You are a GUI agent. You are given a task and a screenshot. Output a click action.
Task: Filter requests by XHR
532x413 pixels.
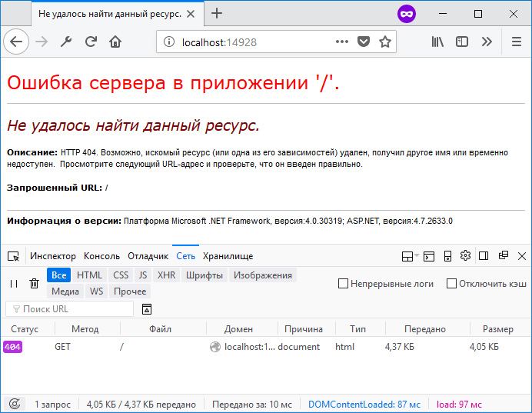[x=166, y=275]
